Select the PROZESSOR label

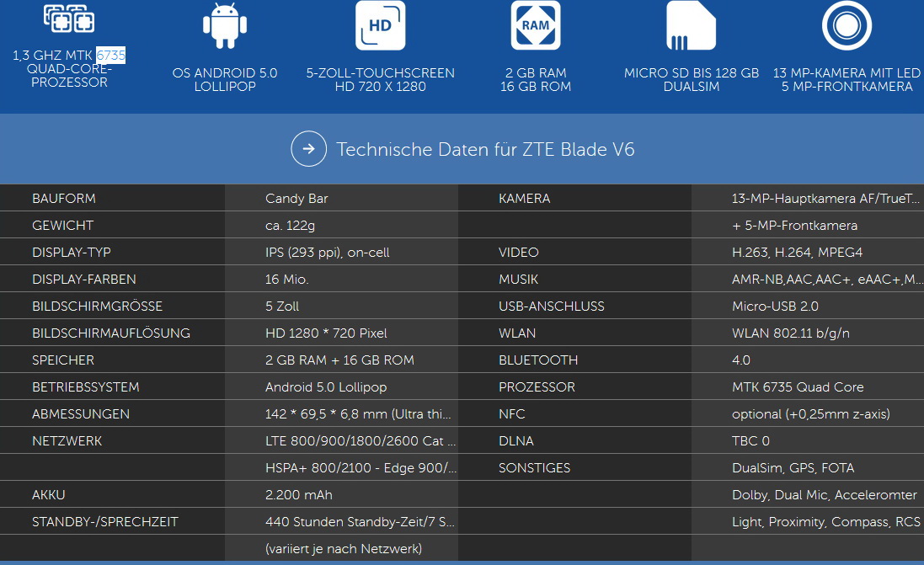pyautogui.click(x=537, y=387)
